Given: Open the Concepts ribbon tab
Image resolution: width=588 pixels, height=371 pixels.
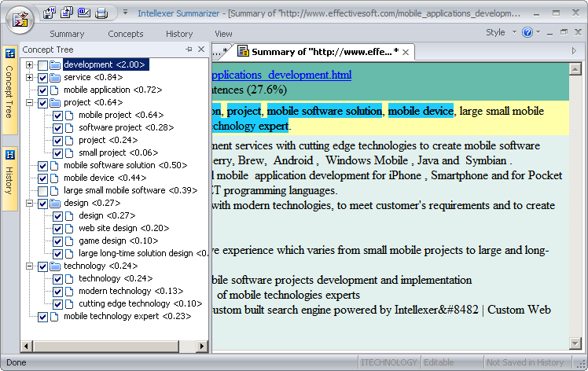Looking at the screenshot, I should (x=126, y=34).
